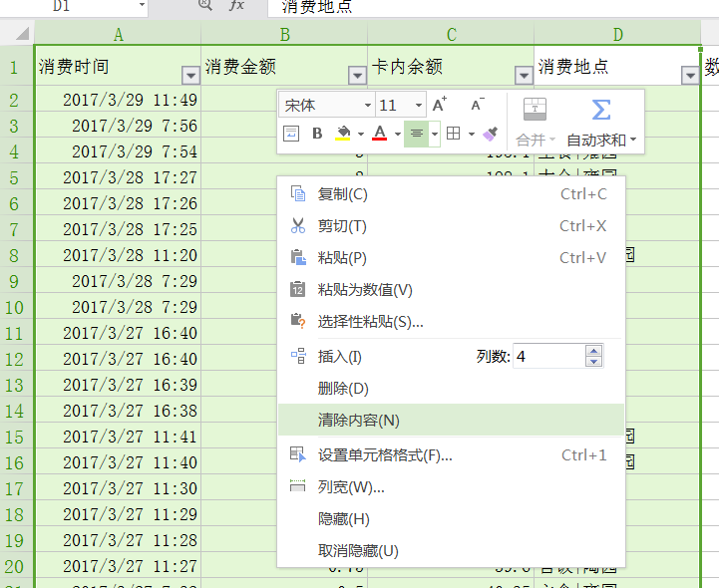Choose 隐藏(H) menu entry
Screen dimensions: 719x588
pyautogui.click(x=451, y=519)
